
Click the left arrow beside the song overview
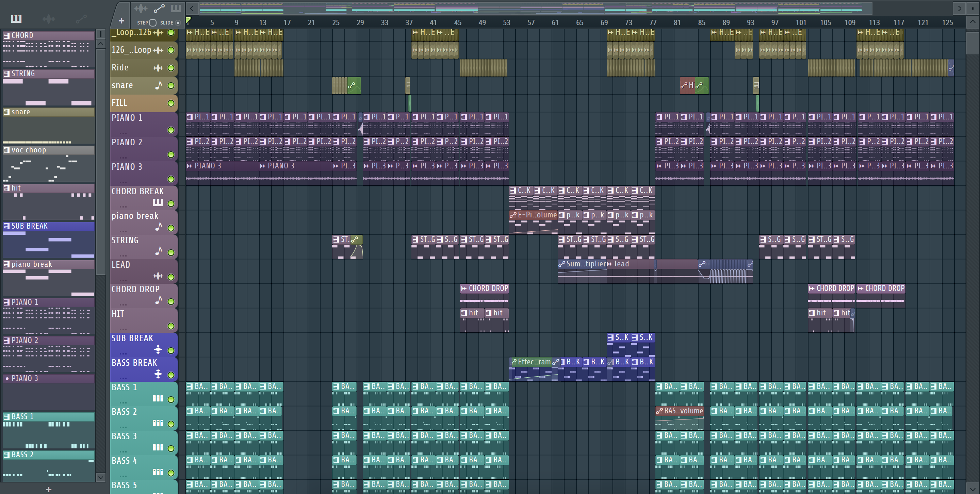click(x=192, y=8)
